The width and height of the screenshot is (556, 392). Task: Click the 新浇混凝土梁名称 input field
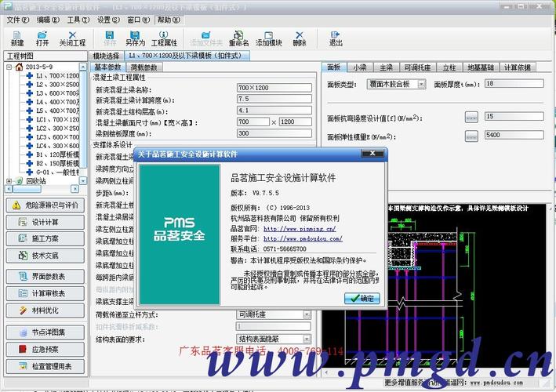[274, 88]
